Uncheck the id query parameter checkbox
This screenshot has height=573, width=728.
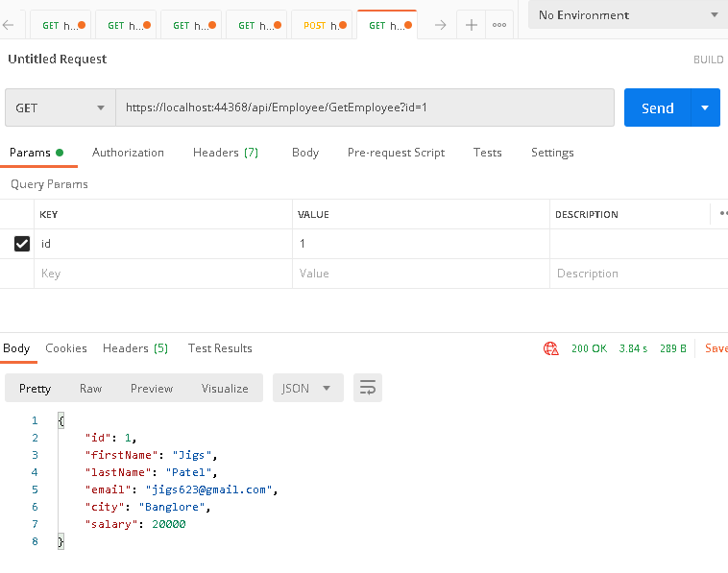click(22, 244)
